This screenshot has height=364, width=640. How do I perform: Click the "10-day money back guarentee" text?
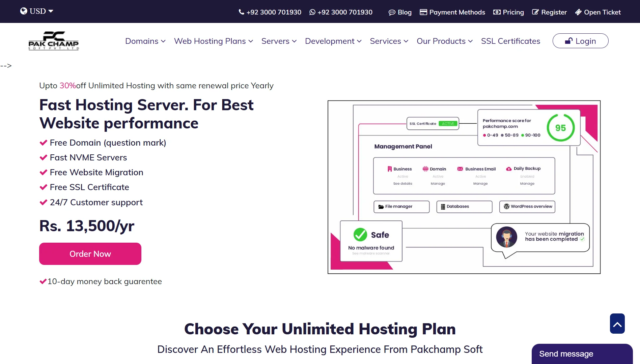[x=105, y=281]
